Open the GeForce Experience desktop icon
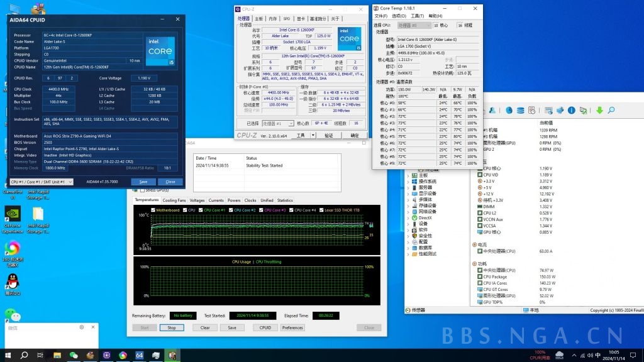Screen dimensions: 644x362 (13, 214)
